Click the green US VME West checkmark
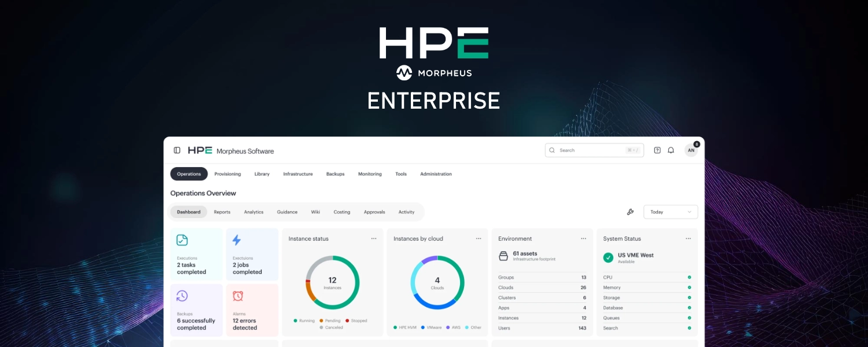The image size is (868, 347). pos(608,257)
